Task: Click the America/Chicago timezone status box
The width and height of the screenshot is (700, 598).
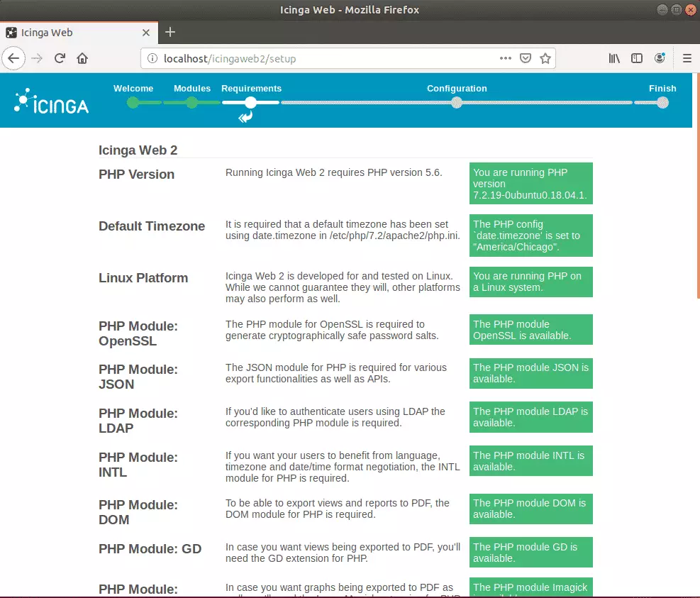Action: 530,236
